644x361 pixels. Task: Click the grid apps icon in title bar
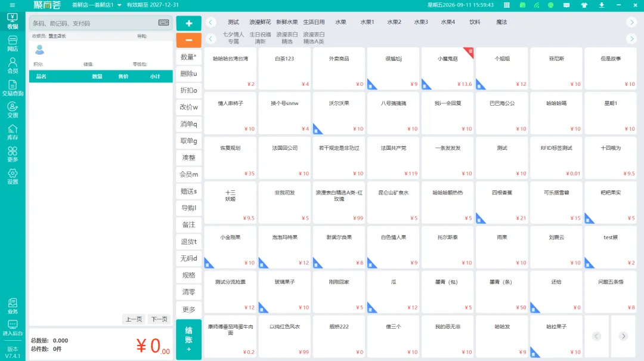pos(507,5)
